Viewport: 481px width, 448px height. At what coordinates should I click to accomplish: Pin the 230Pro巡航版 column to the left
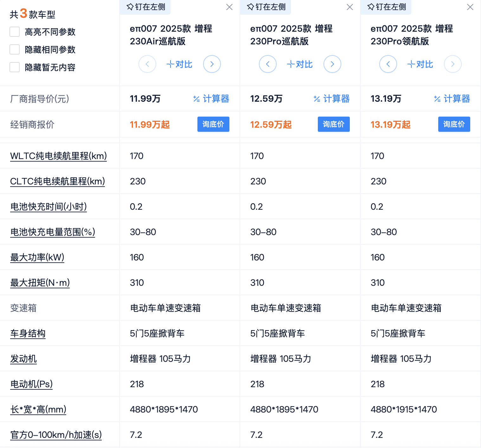pos(266,7)
